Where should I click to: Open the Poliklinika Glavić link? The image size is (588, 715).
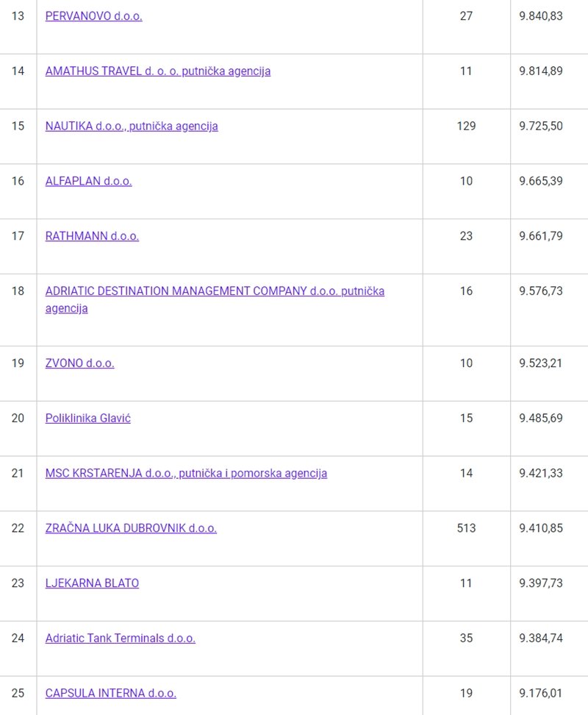pyautogui.click(x=87, y=419)
